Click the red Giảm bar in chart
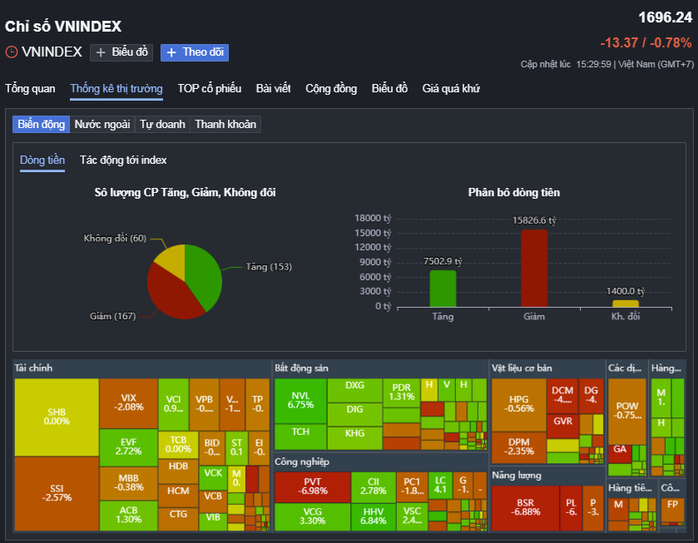The width and height of the screenshot is (698, 543). 534,267
